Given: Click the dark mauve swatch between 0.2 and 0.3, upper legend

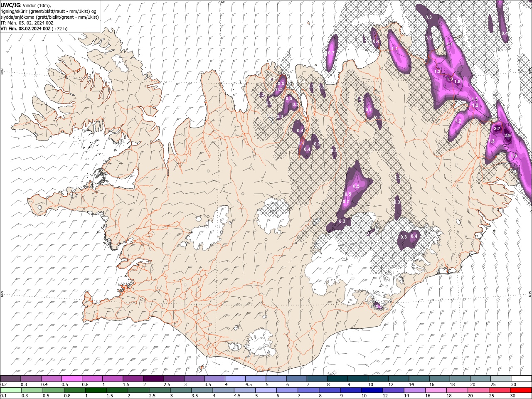Looking at the screenshot, I should [x=10, y=379].
